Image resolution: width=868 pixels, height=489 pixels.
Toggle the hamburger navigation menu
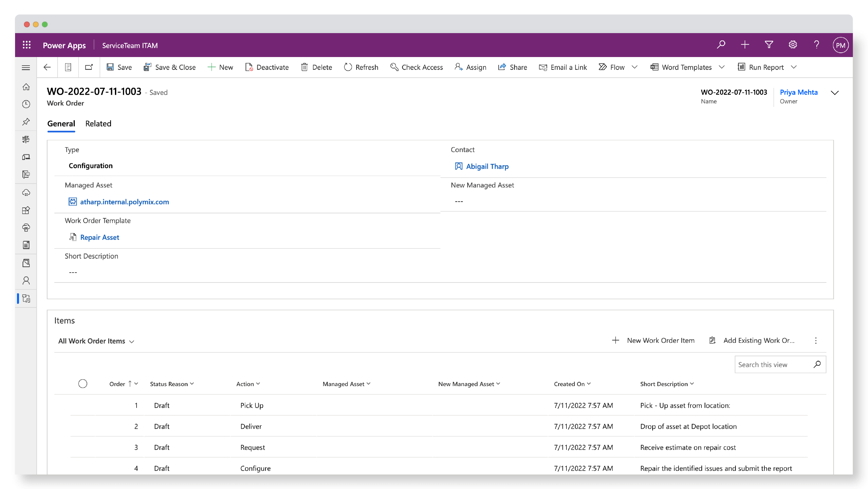pos(26,68)
